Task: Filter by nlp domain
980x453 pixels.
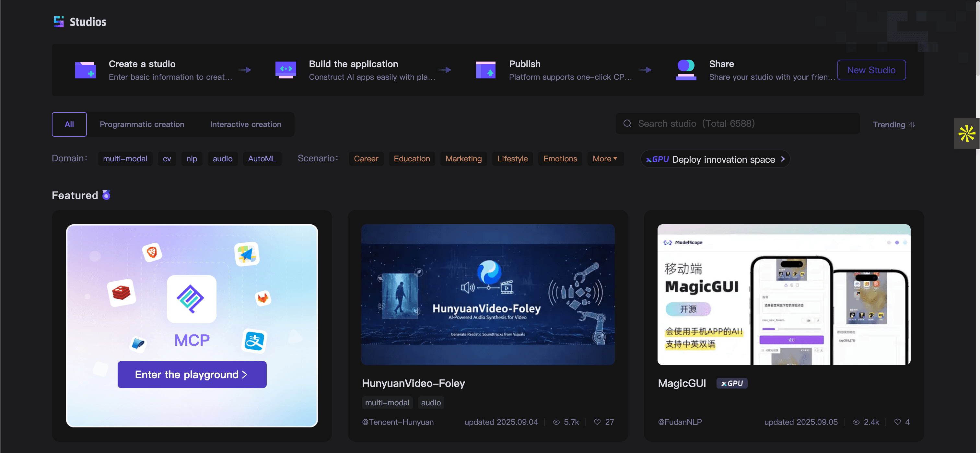Action: click(x=192, y=158)
